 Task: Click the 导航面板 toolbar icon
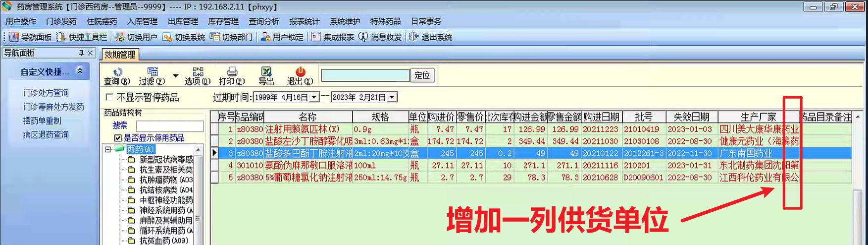pyautogui.click(x=14, y=37)
